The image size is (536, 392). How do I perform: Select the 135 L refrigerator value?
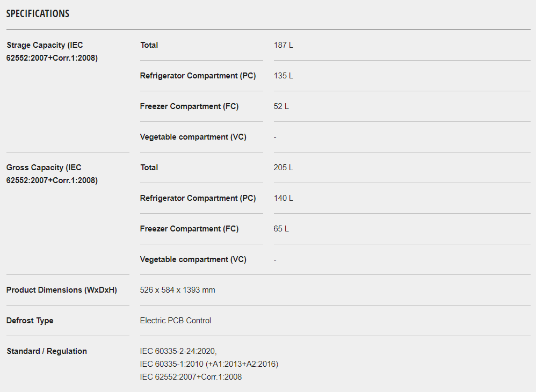point(283,76)
